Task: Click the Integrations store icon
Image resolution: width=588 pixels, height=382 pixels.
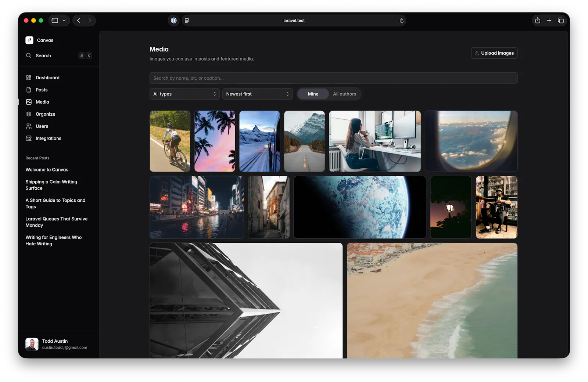Action: [x=29, y=138]
